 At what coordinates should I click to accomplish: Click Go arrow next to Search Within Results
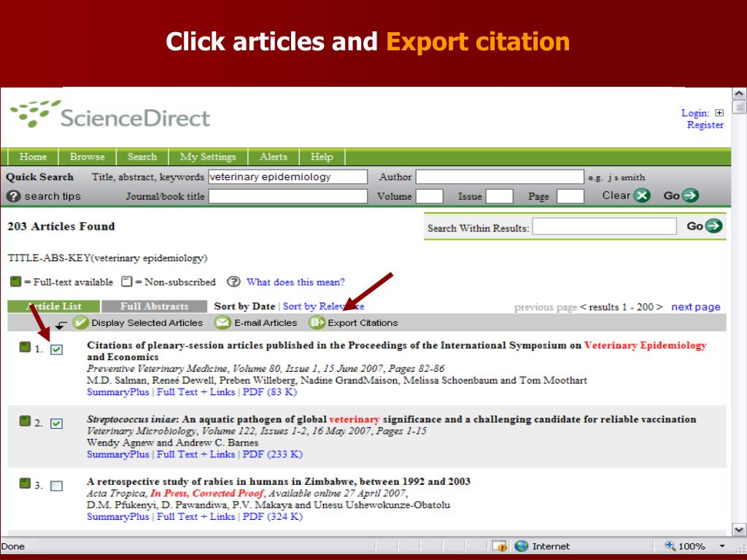tap(713, 226)
